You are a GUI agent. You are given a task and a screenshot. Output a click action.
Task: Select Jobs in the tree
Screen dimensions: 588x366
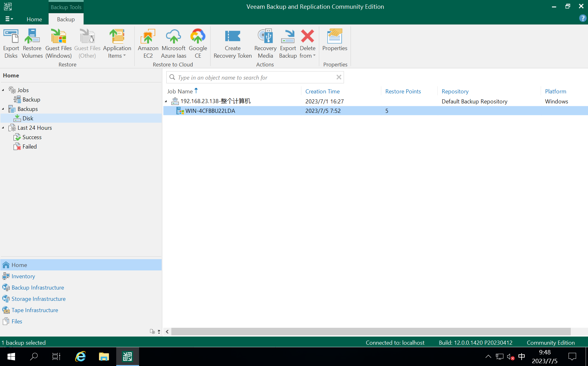point(23,90)
